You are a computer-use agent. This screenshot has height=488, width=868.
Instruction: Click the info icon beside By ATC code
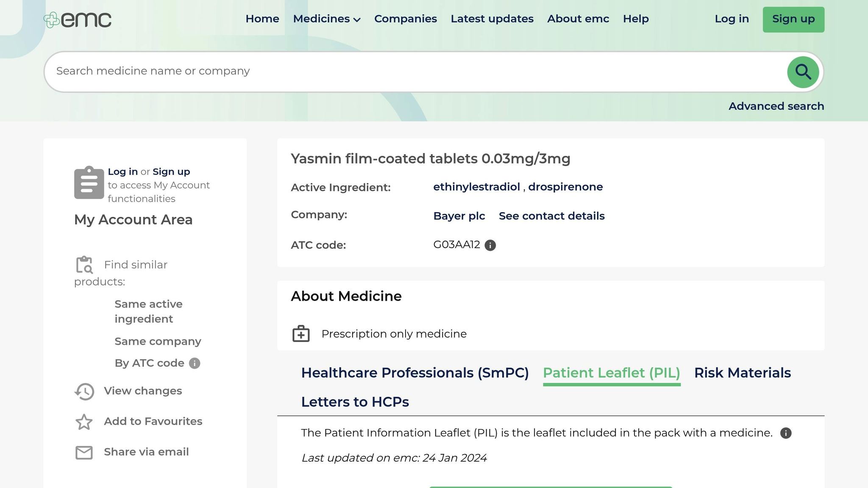click(x=195, y=363)
